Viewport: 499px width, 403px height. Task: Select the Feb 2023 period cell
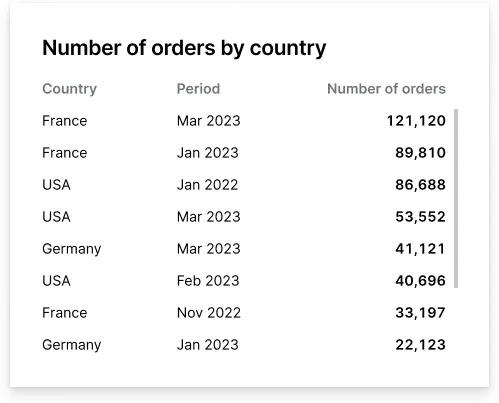[208, 281]
